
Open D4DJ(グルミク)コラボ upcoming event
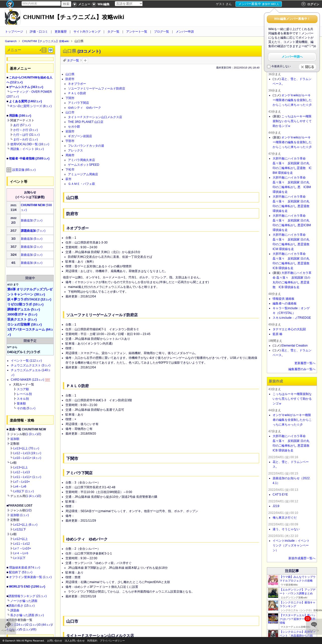tap(24, 352)
